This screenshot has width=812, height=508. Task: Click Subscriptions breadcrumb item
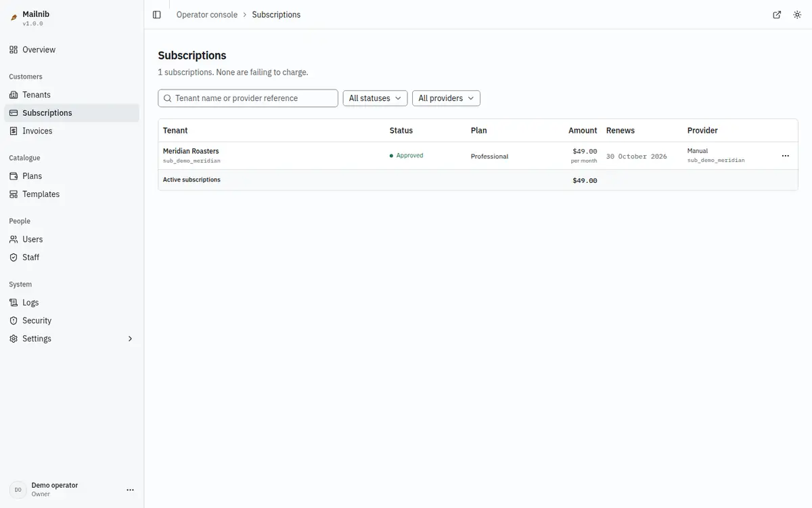click(x=276, y=15)
